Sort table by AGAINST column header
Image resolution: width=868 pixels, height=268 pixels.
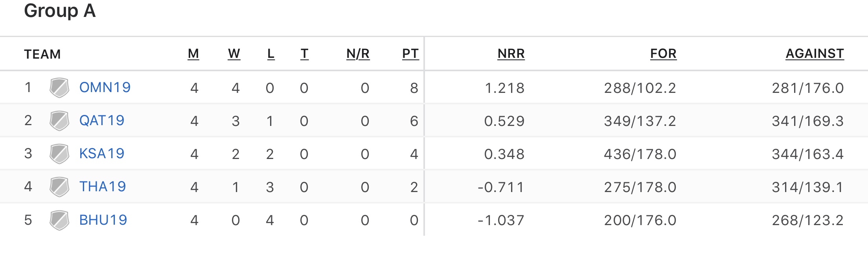point(815,54)
